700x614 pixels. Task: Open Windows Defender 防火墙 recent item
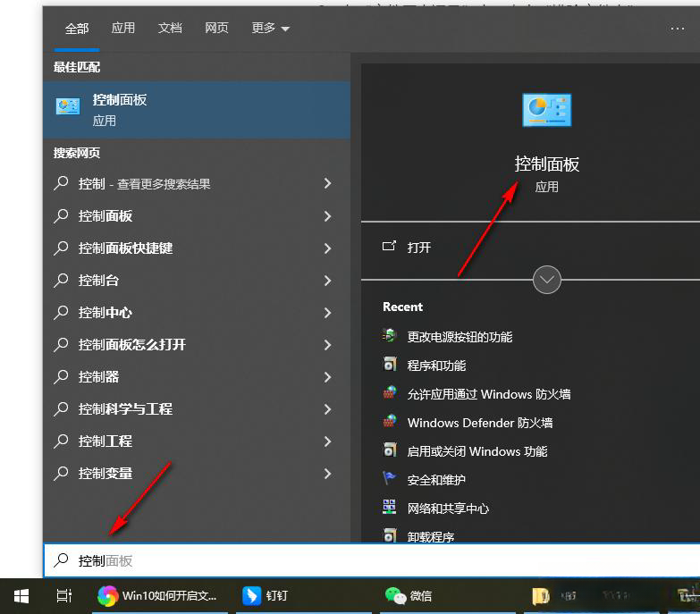480,423
